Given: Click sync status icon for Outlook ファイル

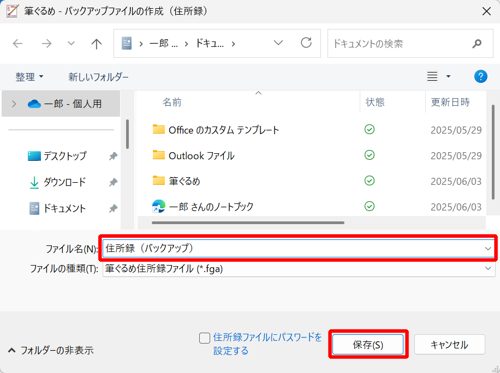Looking at the screenshot, I should [369, 155].
